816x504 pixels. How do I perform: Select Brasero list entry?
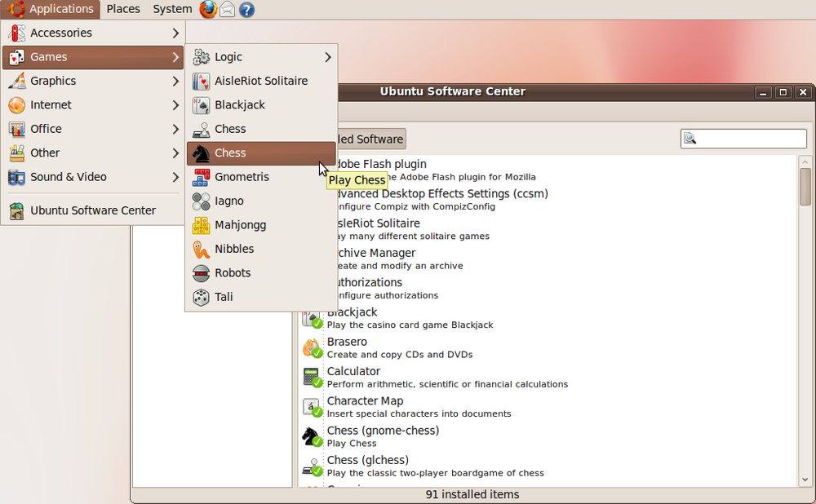548,347
